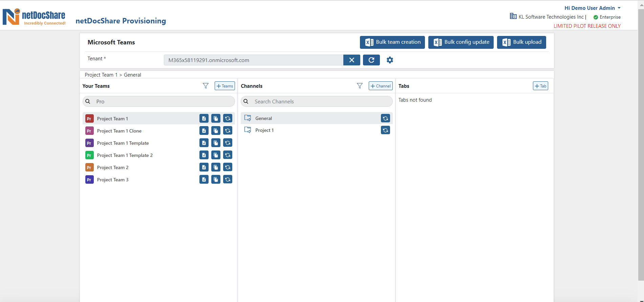Click the Bulk upload button
The height and width of the screenshot is (302, 644).
pyautogui.click(x=521, y=42)
